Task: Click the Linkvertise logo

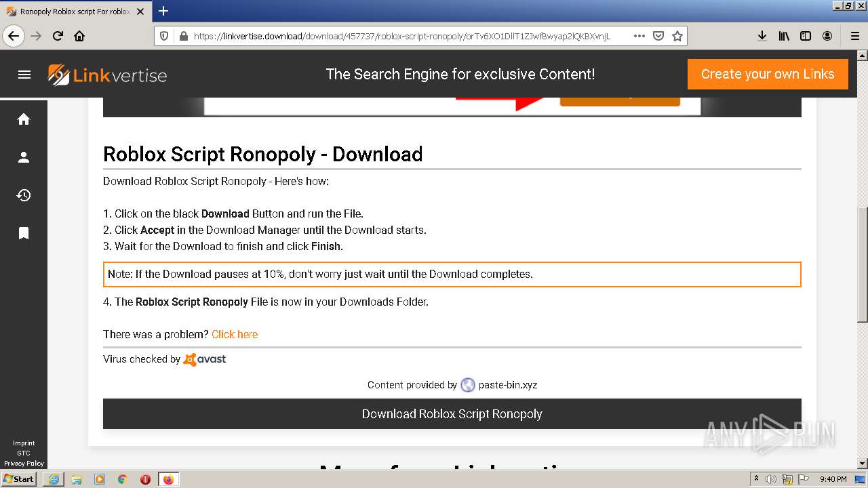Action: click(107, 75)
